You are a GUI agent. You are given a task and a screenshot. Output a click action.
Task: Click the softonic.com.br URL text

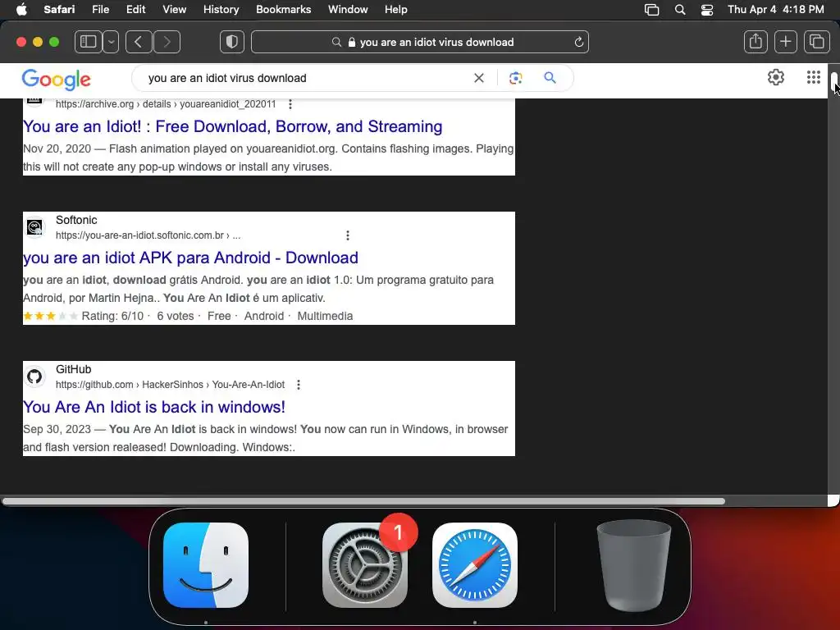pyautogui.click(x=148, y=235)
